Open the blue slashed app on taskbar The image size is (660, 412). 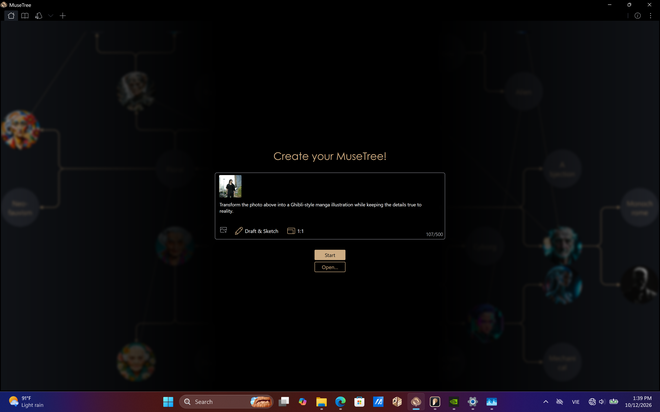pos(378,401)
